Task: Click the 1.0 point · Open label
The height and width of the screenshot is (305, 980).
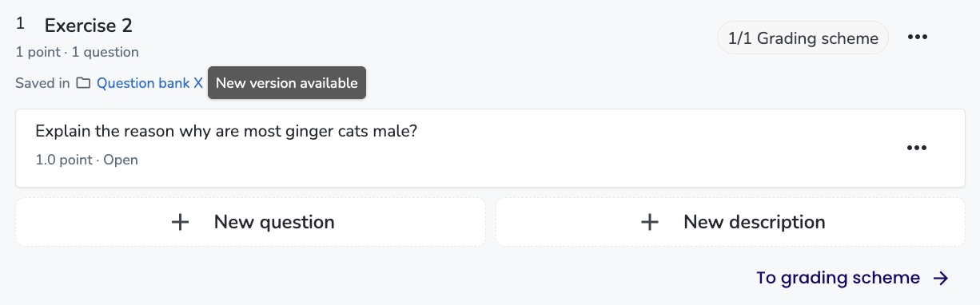Action: [86, 160]
